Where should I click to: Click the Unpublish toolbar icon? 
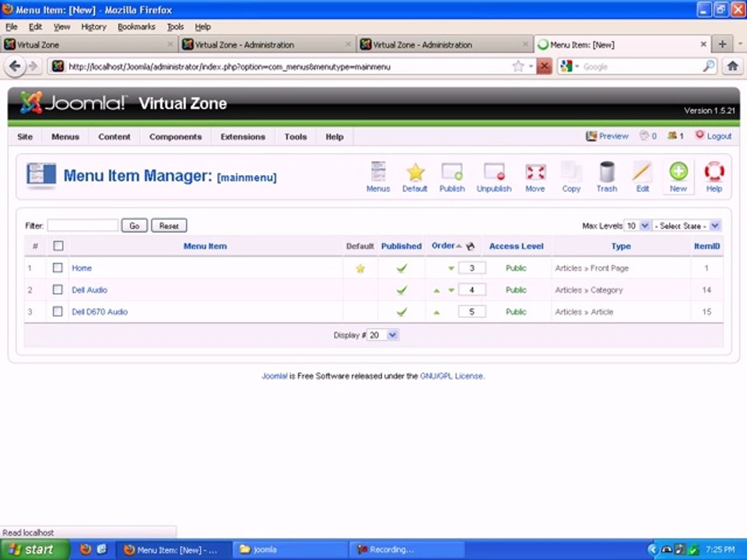tap(494, 177)
